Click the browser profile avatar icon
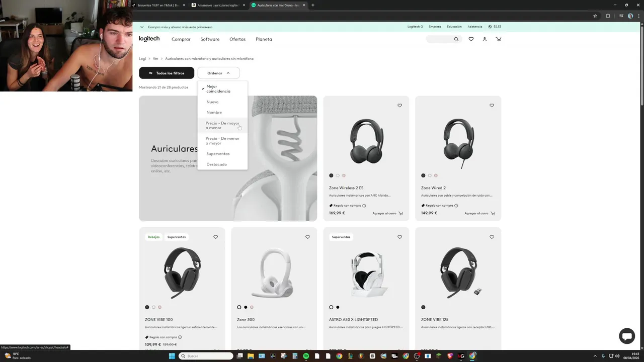The width and height of the screenshot is (644, 362). point(629,16)
